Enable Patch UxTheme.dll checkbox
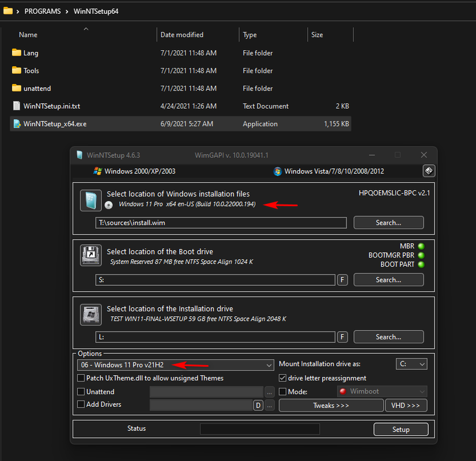This screenshot has height=461, width=476. pyautogui.click(x=81, y=378)
